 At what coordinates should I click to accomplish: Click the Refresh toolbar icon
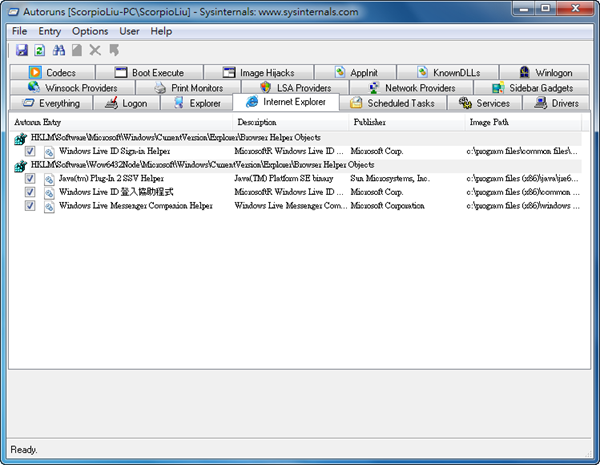pos(39,49)
